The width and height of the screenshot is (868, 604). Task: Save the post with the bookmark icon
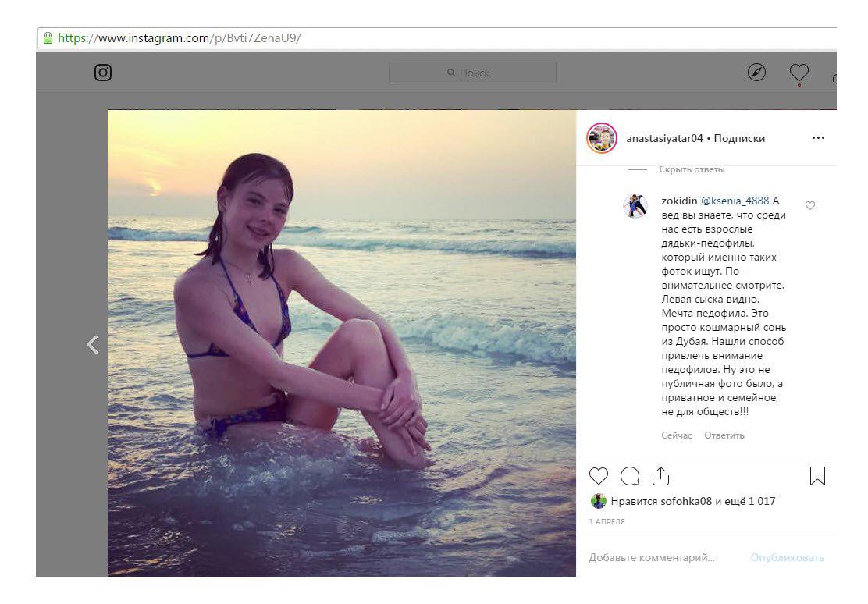point(817,476)
